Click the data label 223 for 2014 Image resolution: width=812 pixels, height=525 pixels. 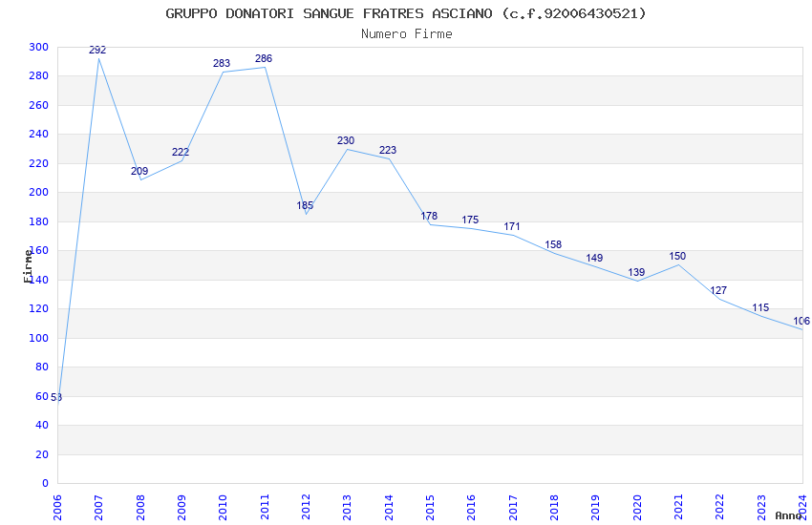[x=388, y=151]
